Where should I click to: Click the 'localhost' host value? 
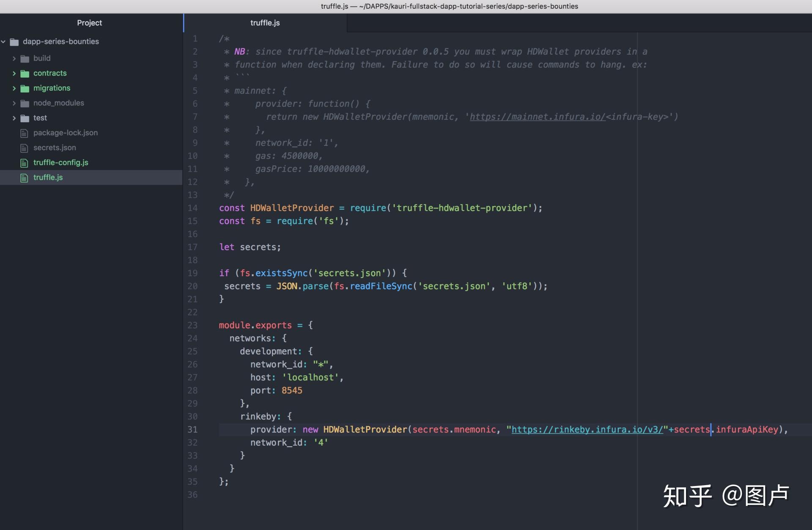[x=310, y=377]
